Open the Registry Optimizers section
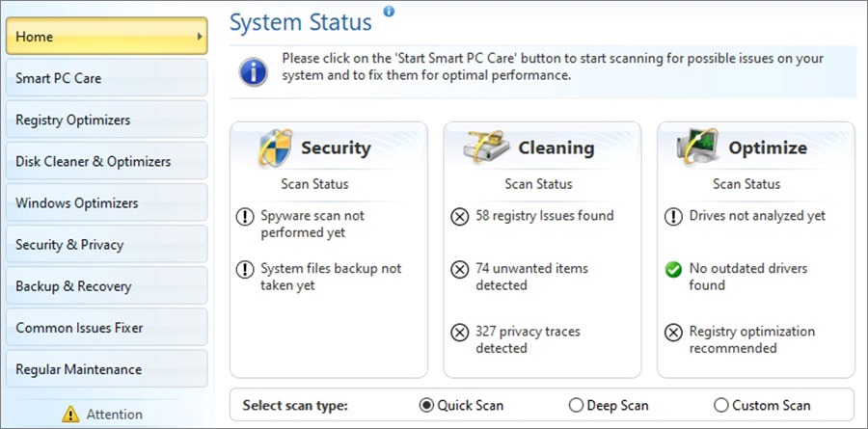 (x=107, y=120)
